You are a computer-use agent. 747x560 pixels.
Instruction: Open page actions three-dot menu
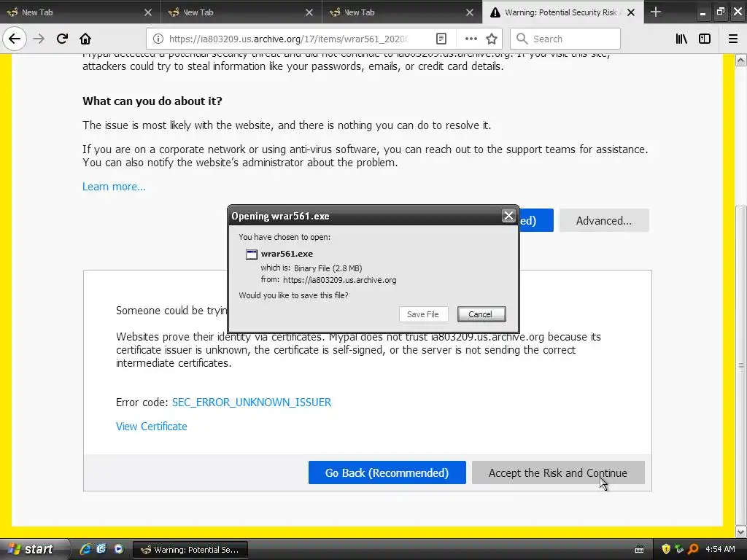click(x=471, y=39)
